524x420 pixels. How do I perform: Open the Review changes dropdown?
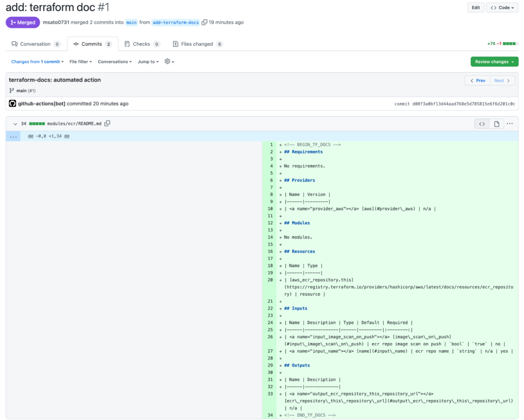494,62
